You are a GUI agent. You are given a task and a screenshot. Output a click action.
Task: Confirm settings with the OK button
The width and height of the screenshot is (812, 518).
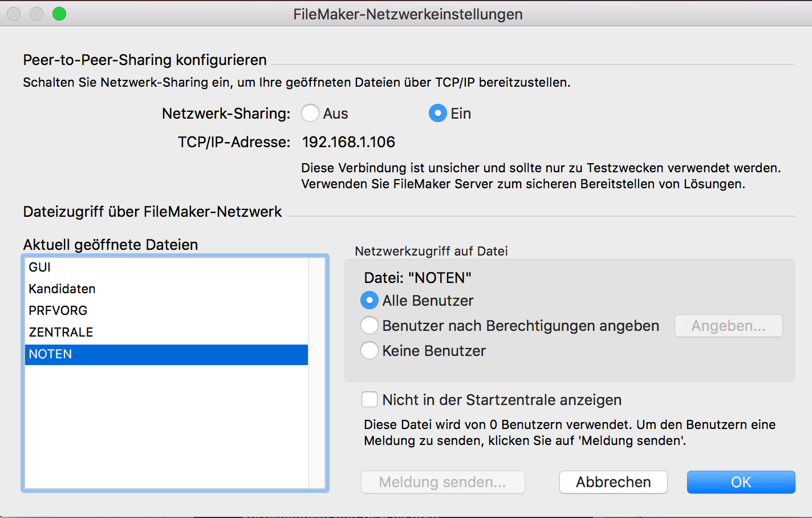pos(741,482)
